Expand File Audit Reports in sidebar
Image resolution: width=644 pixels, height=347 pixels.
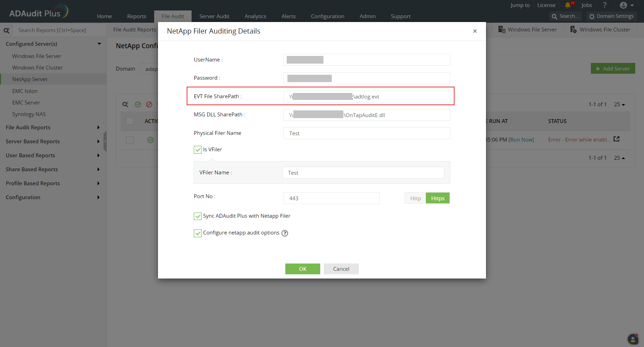[x=52, y=128]
